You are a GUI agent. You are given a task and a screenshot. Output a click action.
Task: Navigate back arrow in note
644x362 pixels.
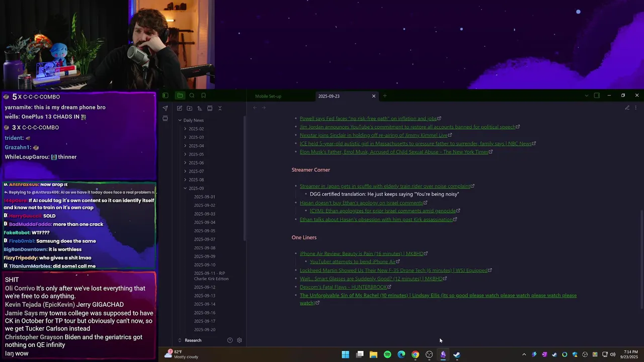[255, 108]
